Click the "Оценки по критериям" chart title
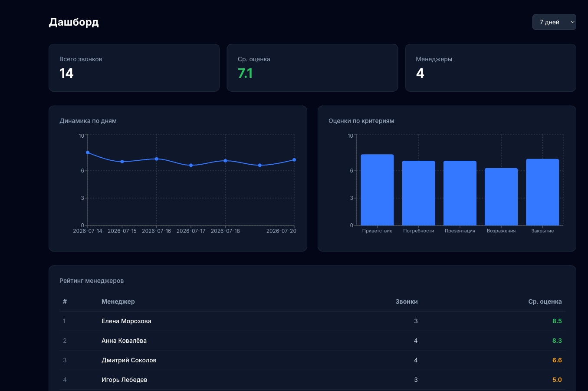The image size is (588, 391). [x=361, y=121]
